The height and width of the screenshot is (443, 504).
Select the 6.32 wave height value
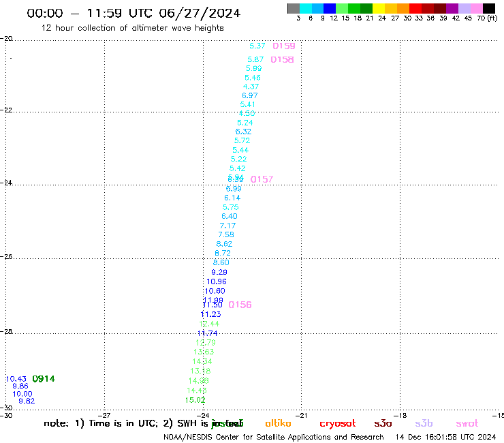point(243,132)
